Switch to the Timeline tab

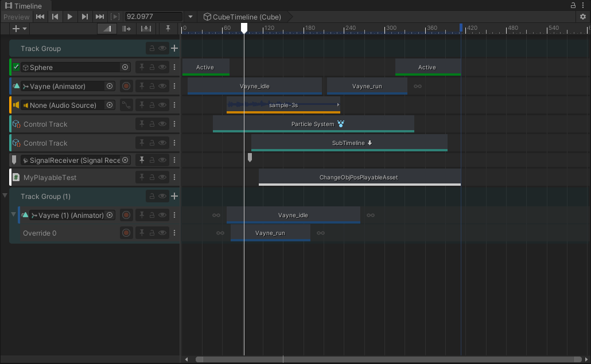24,6
